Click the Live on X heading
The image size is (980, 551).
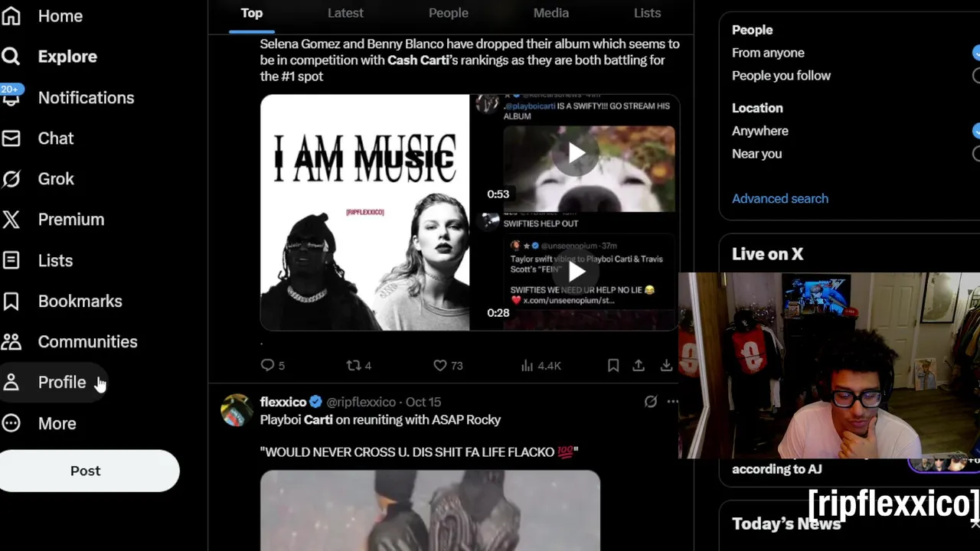(x=767, y=254)
